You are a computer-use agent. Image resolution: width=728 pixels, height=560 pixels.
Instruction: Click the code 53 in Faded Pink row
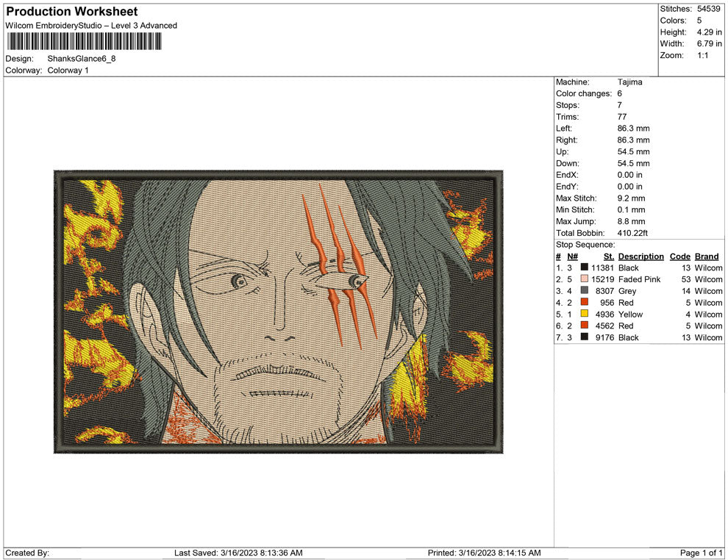tap(686, 279)
